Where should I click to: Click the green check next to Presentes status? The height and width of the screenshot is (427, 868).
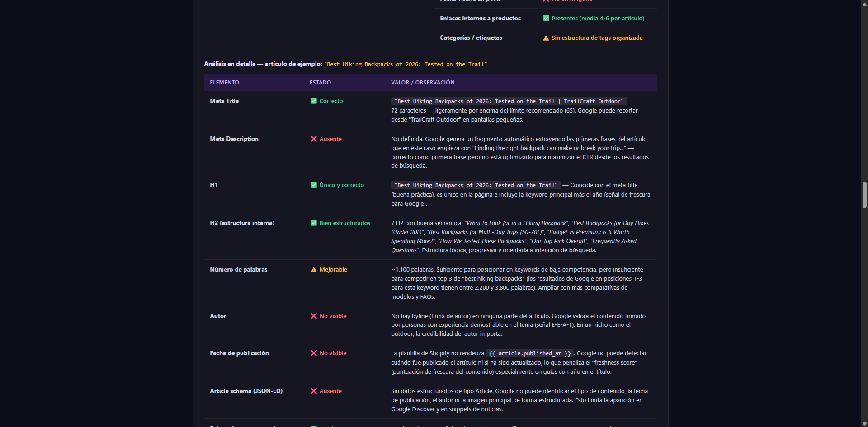(546, 19)
